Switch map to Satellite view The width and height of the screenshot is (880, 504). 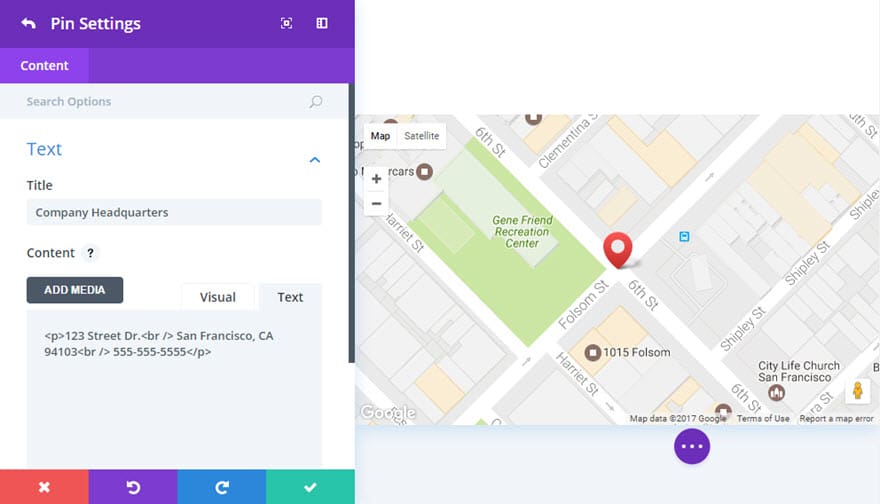tap(421, 136)
